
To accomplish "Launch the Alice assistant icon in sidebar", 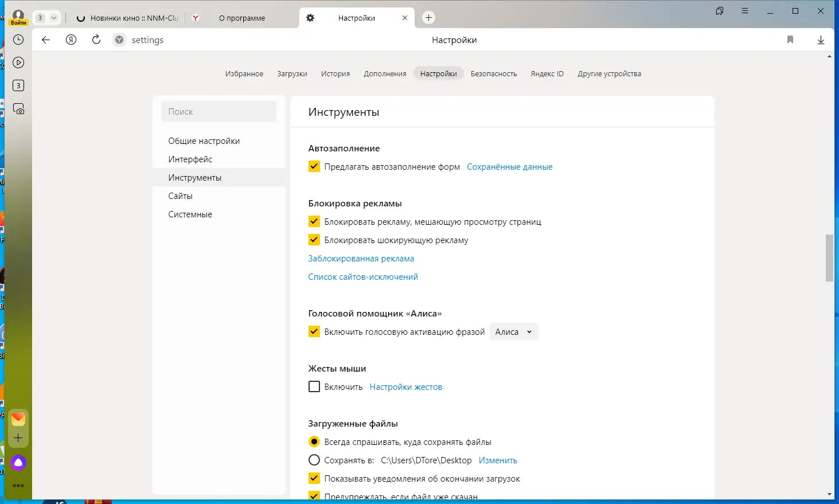I will pyautogui.click(x=18, y=463).
